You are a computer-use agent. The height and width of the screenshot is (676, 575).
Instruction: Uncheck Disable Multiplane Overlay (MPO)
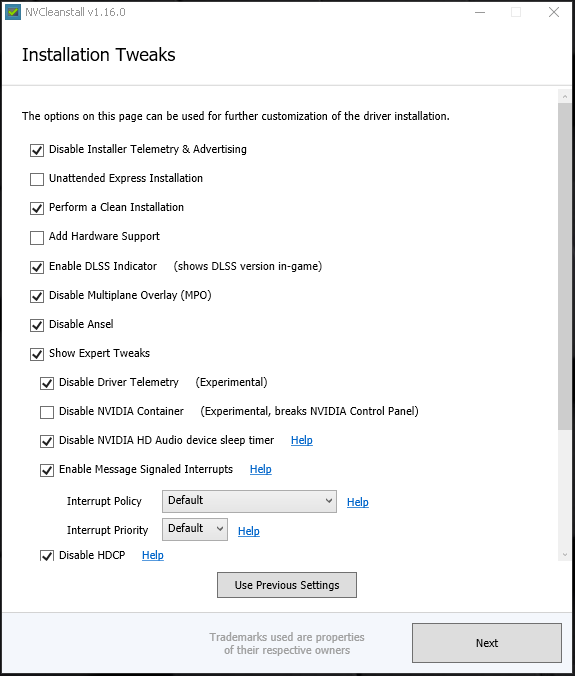click(x=37, y=296)
